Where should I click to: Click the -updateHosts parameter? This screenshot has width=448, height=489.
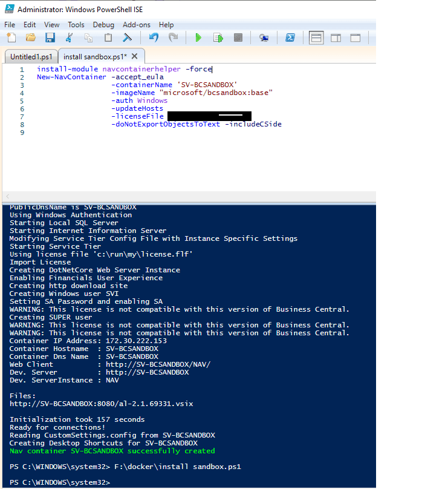point(137,108)
